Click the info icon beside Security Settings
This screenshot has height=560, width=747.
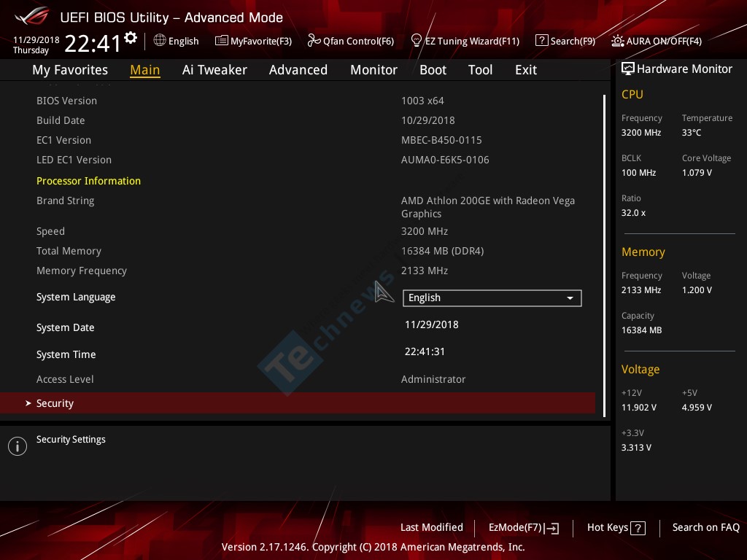point(18,446)
